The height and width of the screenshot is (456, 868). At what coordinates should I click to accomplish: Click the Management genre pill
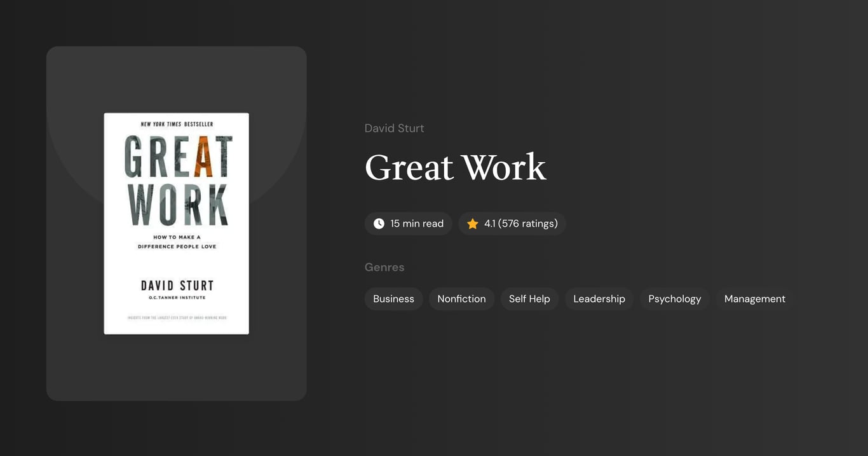click(x=754, y=298)
